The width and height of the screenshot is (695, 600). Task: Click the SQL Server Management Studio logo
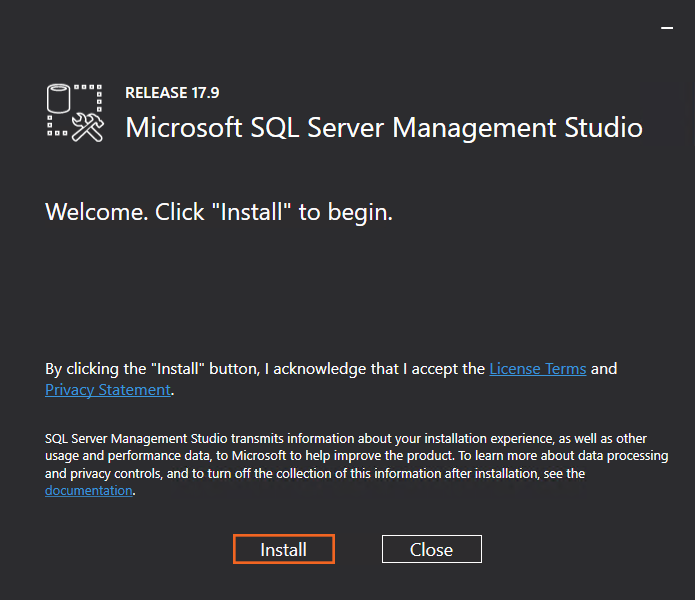click(75, 112)
